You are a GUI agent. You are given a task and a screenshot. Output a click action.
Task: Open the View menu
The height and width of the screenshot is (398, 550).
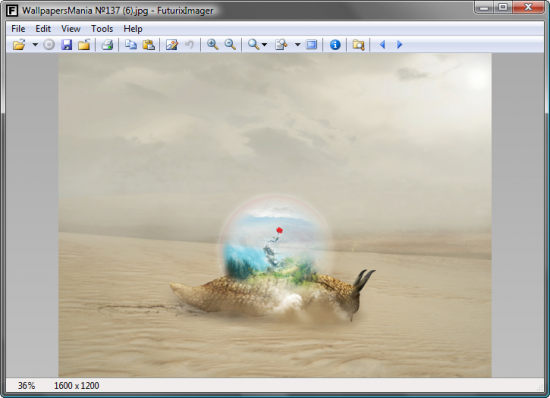click(71, 29)
